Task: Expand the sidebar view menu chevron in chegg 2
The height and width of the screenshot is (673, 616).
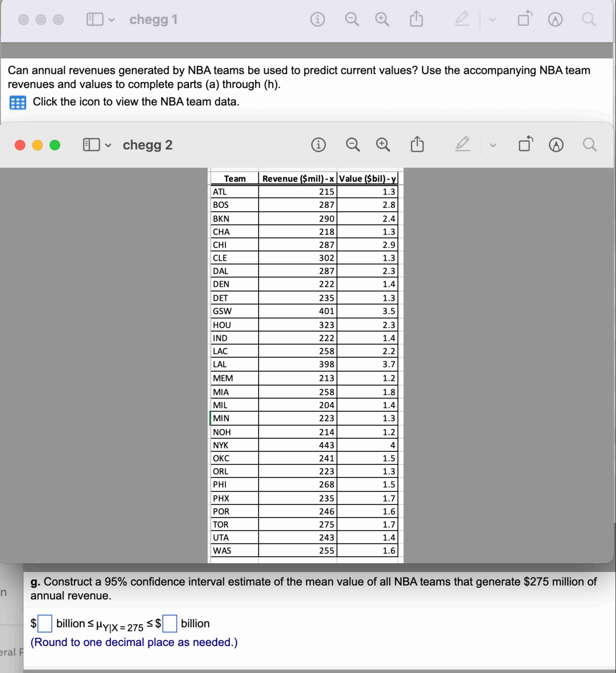Action: 108,145
